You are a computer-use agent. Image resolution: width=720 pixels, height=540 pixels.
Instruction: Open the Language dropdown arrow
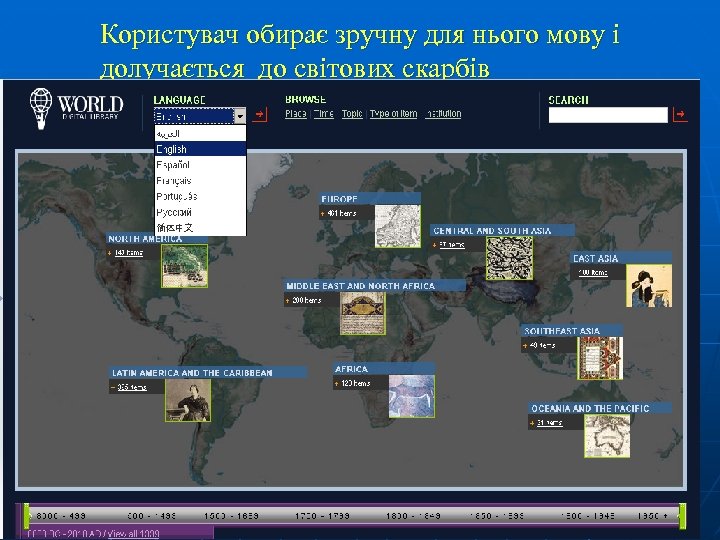pyautogui.click(x=240, y=116)
